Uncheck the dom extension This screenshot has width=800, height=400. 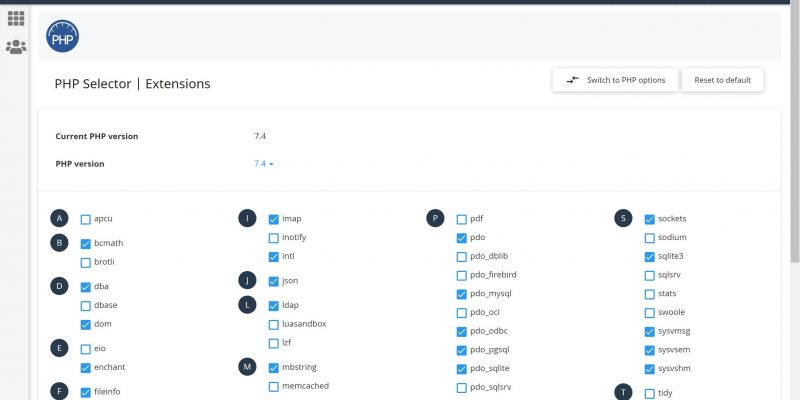tap(86, 324)
